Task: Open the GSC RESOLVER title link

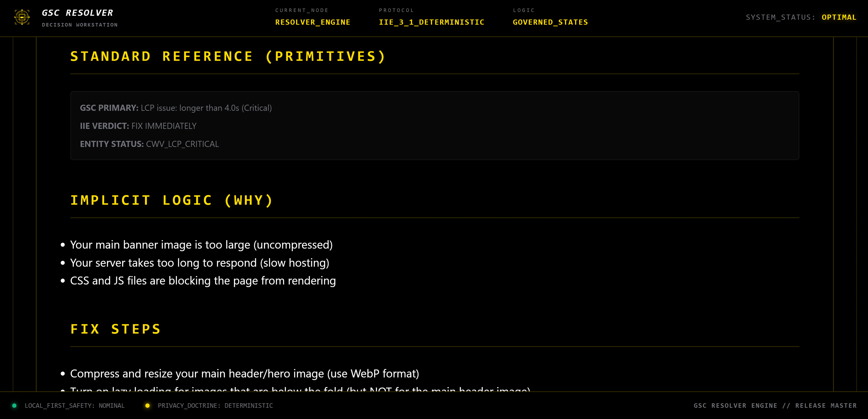Action: click(78, 13)
